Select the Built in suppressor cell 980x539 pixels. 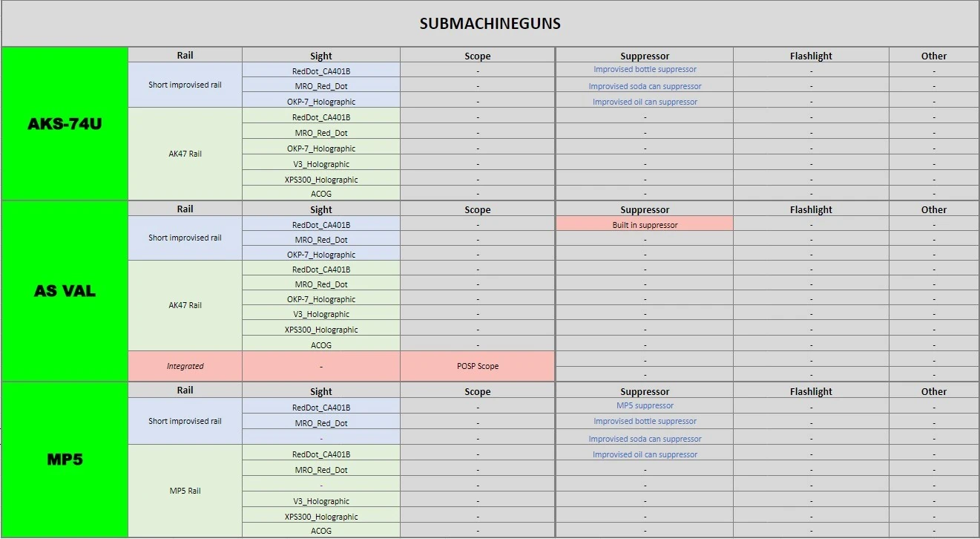645,225
